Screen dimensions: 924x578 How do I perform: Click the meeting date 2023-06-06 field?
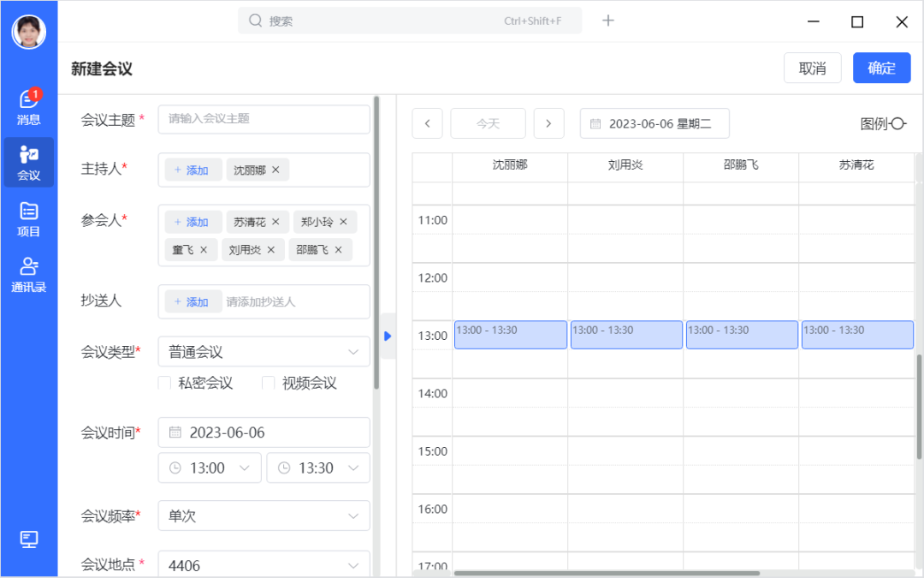[264, 432]
